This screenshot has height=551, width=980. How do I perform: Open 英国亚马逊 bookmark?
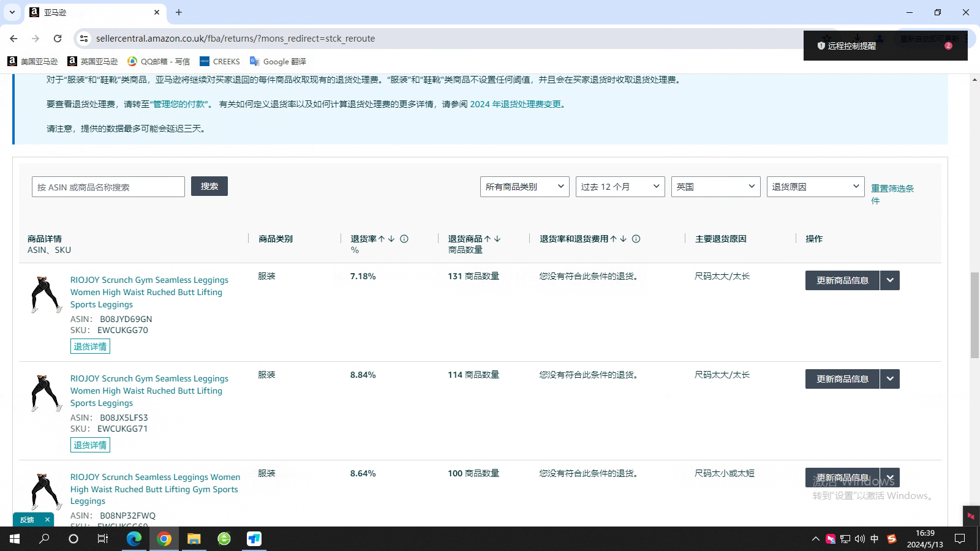coord(92,61)
